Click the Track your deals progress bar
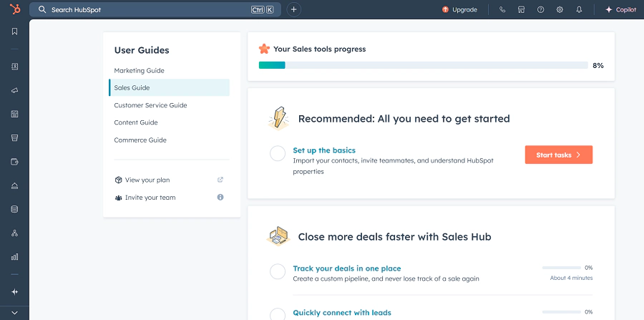The height and width of the screenshot is (320, 644). coord(562,268)
